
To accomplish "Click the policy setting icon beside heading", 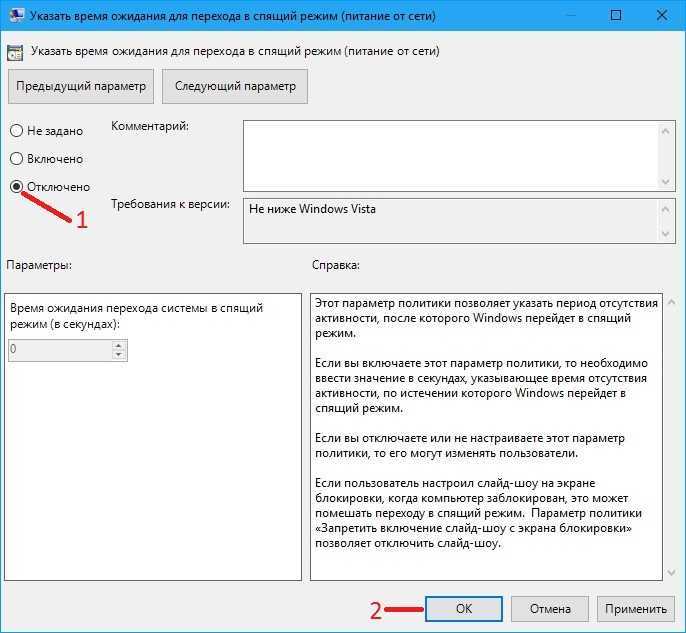I will click(15, 52).
